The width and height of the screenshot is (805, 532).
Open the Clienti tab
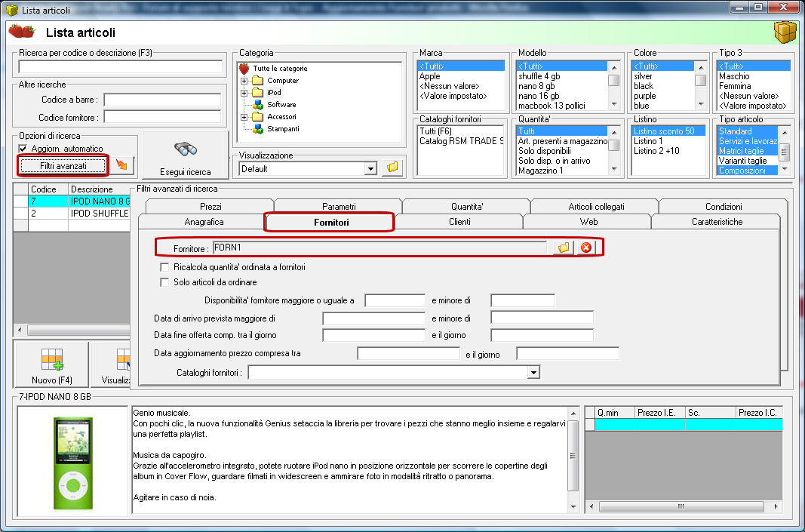tap(459, 222)
